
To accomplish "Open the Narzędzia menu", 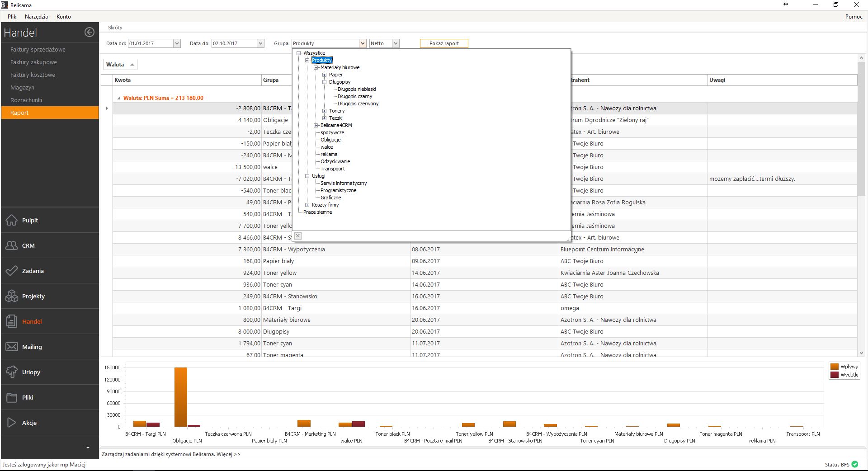I will pyautogui.click(x=36, y=16).
